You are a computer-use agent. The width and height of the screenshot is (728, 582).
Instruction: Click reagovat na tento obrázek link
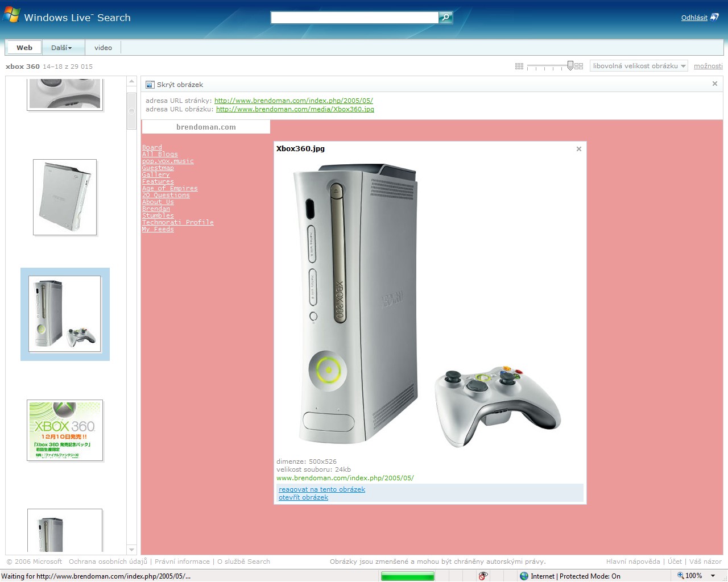[322, 489]
